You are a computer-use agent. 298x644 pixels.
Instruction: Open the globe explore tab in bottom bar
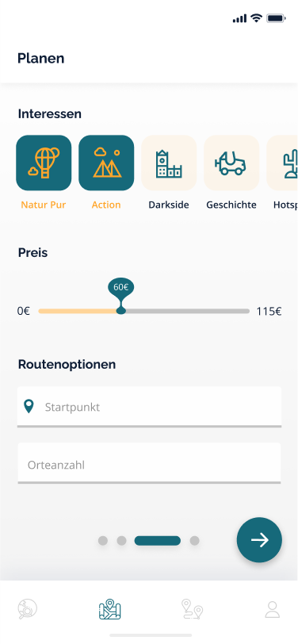click(x=28, y=609)
